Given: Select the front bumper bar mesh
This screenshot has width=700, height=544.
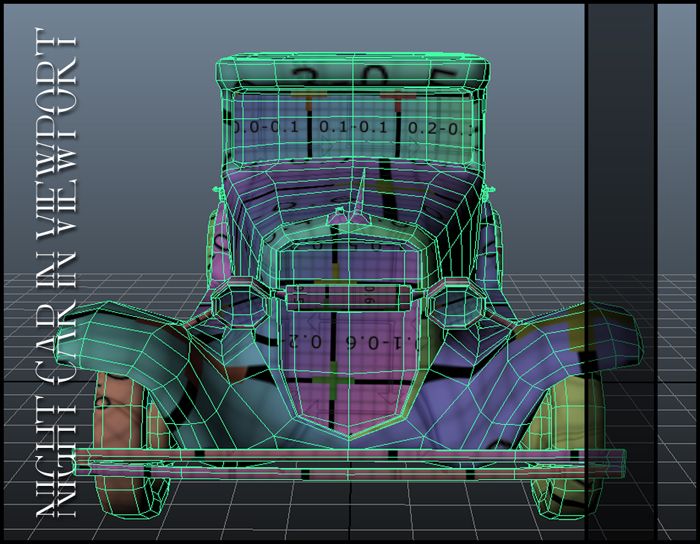Looking at the screenshot, I should (350, 464).
